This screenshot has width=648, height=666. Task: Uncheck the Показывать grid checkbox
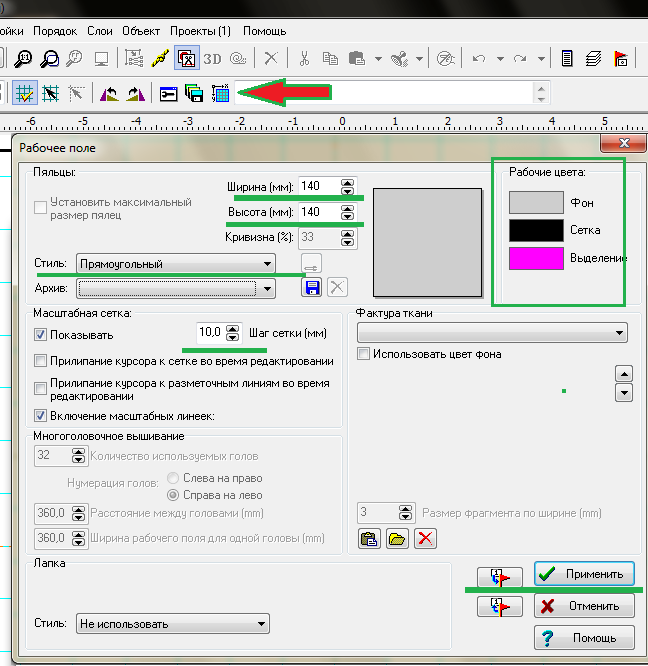[41, 334]
